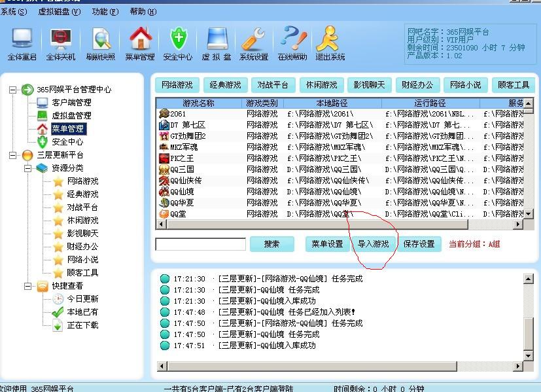
Task: Click the log panel scroll left arrow
Action: [x=162, y=366]
